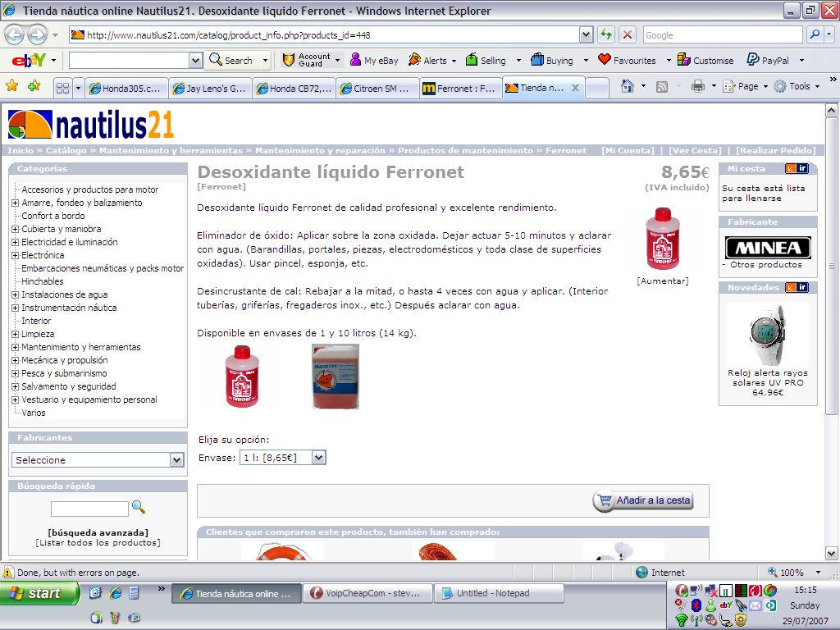
Task: Click the 10 litre container thumbnail
Action: pyautogui.click(x=336, y=377)
